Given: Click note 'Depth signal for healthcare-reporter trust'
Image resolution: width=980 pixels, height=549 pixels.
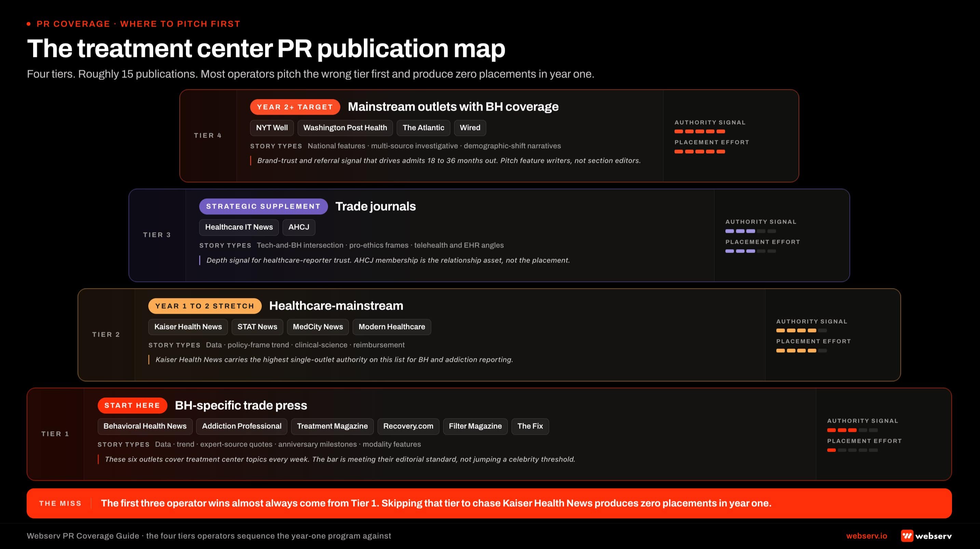Looking at the screenshot, I should tap(388, 260).
